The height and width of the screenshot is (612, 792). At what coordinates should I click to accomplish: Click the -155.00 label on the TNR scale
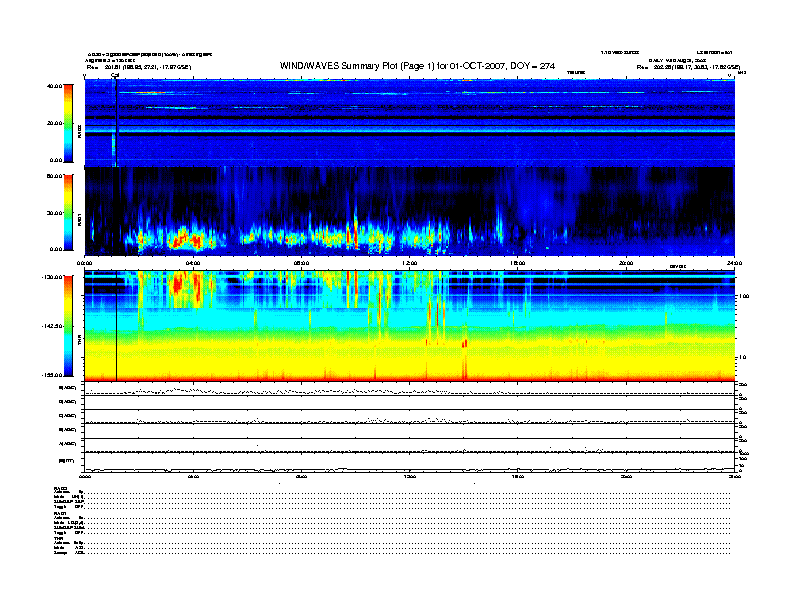[52, 375]
